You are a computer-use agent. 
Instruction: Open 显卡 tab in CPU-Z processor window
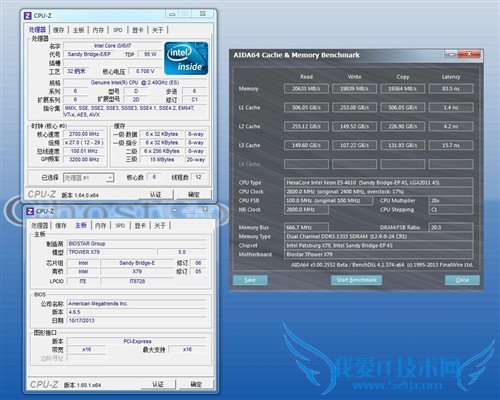point(138,30)
